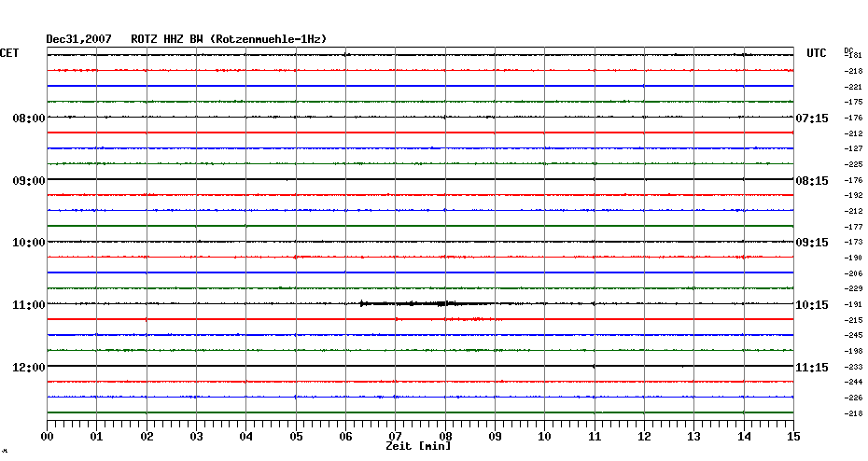Click the DC value -190
The width and height of the screenshot is (868, 461).
pyautogui.click(x=853, y=258)
